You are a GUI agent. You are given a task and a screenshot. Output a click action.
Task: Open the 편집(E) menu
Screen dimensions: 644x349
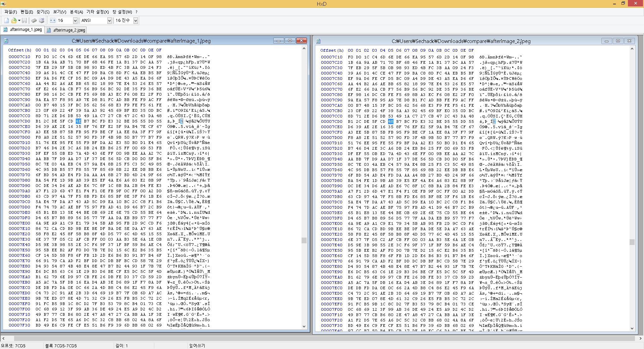pyautogui.click(x=27, y=12)
